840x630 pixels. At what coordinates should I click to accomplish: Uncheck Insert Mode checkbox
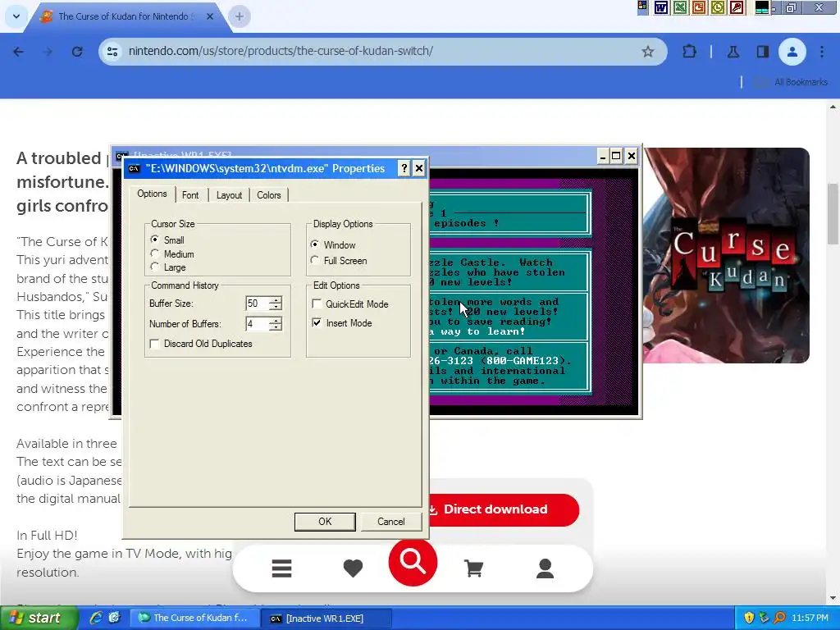click(x=317, y=322)
